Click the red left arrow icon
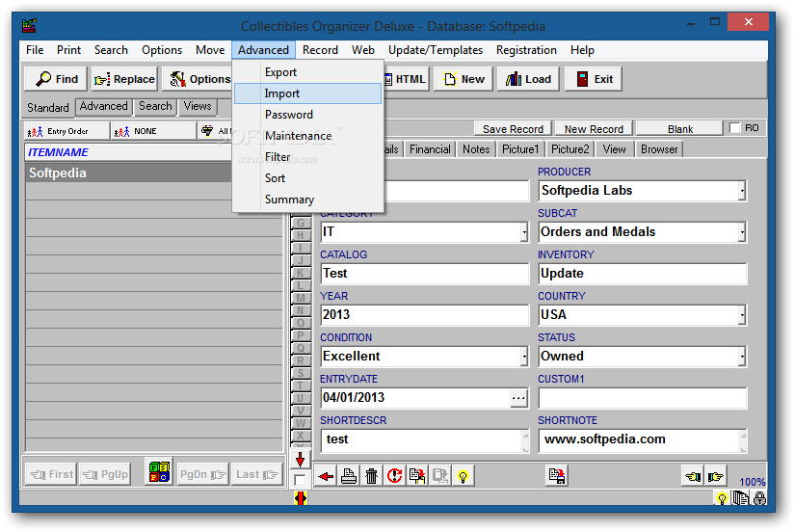The height and width of the screenshot is (532, 795). 326,476
